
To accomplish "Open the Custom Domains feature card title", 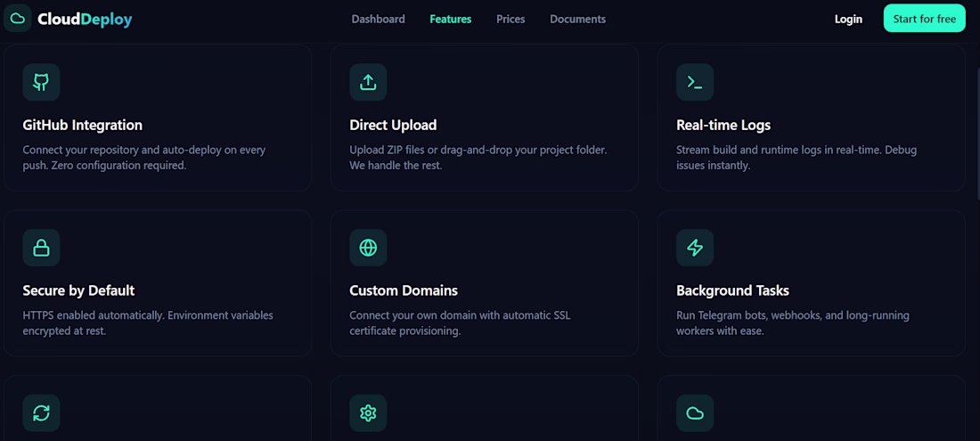I will [x=404, y=290].
